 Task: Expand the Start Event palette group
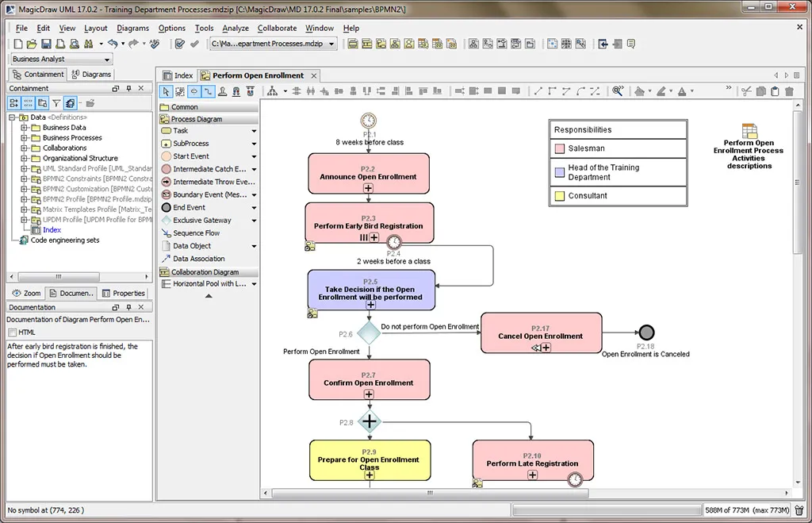click(x=254, y=156)
